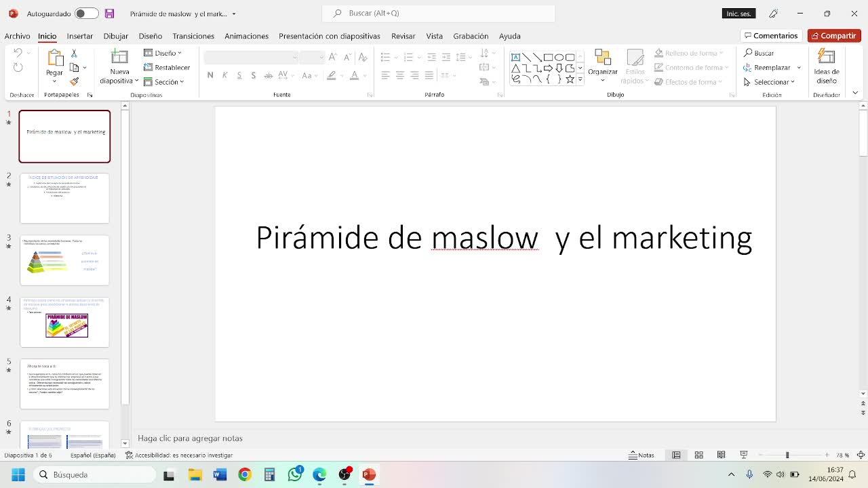Click the notes area placeholder
The height and width of the screenshot is (488, 868).
pyautogui.click(x=190, y=439)
